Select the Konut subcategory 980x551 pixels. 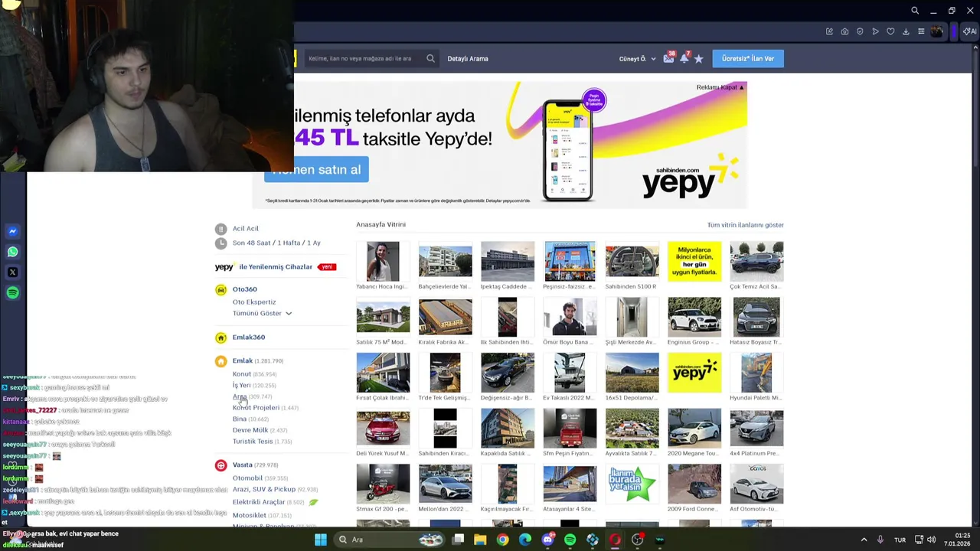[x=242, y=374]
